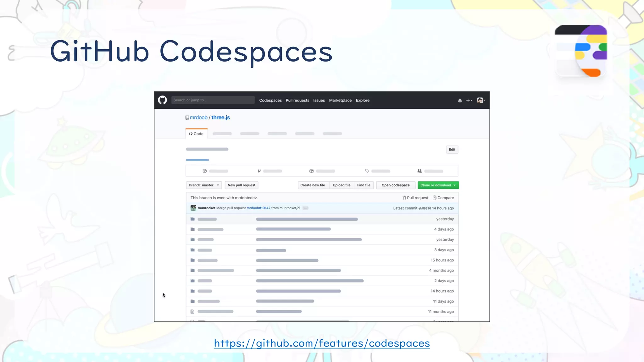Click the Pull request link in branch bar

coord(415,198)
